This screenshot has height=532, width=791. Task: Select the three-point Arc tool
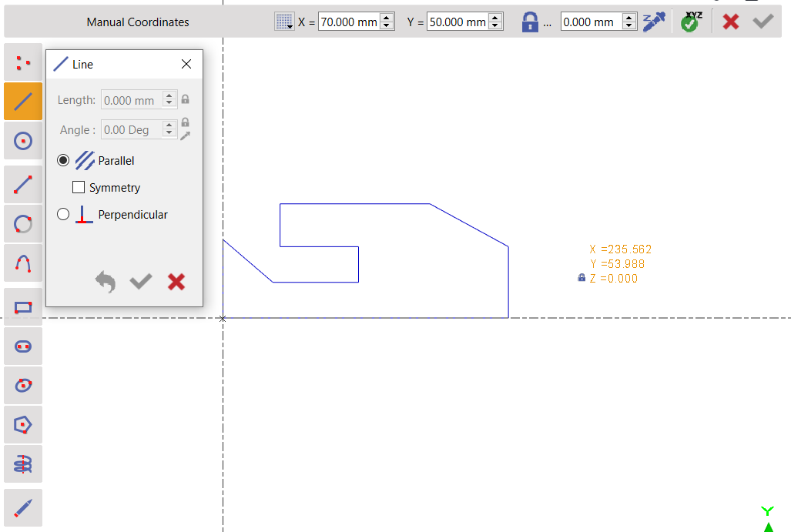pyautogui.click(x=23, y=263)
